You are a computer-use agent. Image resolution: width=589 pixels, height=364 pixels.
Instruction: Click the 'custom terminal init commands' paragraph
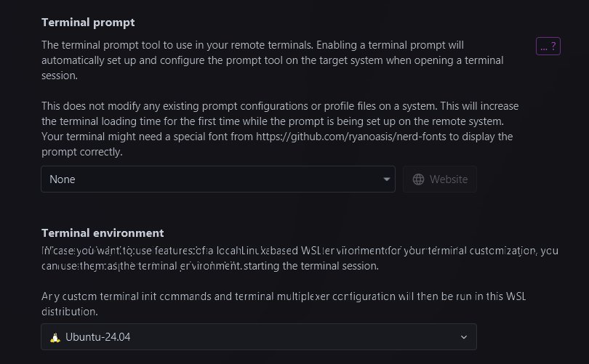pos(284,296)
